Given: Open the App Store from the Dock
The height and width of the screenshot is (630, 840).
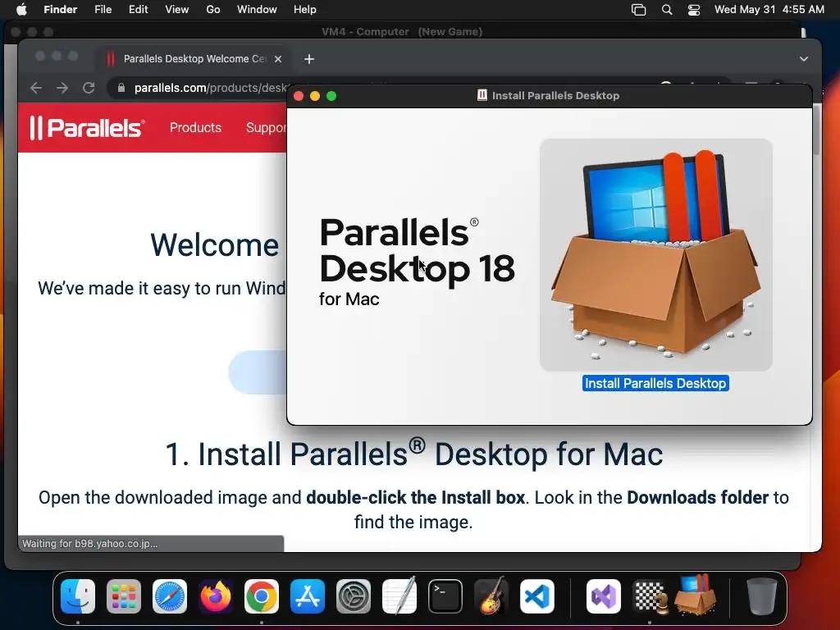Looking at the screenshot, I should (x=308, y=596).
